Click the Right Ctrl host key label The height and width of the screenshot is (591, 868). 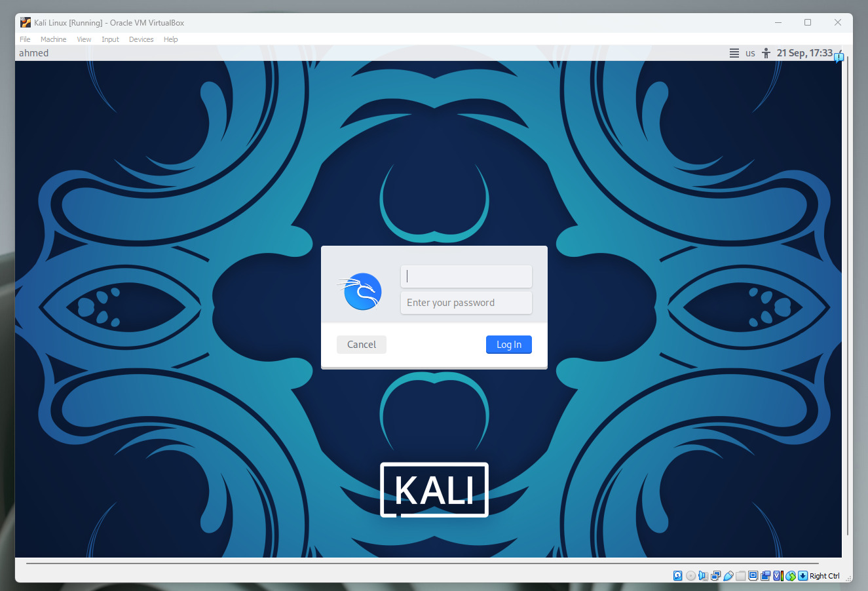point(824,576)
